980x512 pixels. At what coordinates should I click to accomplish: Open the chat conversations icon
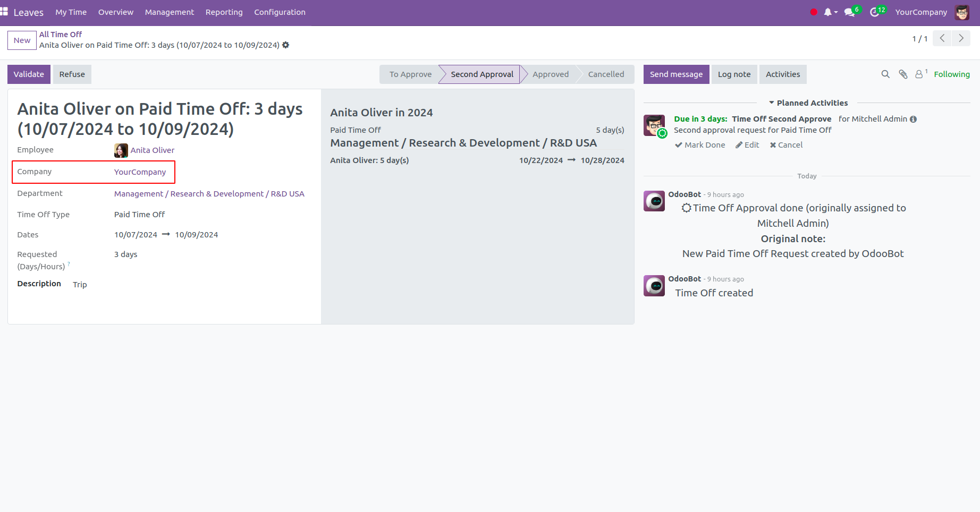850,12
